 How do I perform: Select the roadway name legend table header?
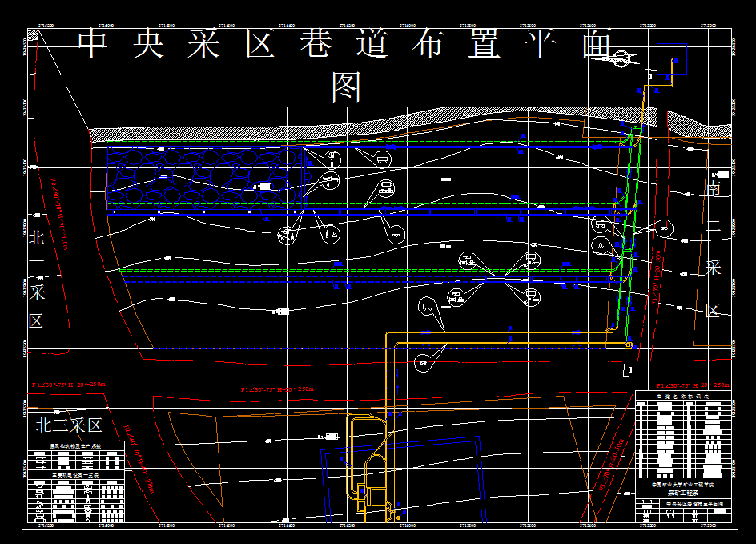682,397
